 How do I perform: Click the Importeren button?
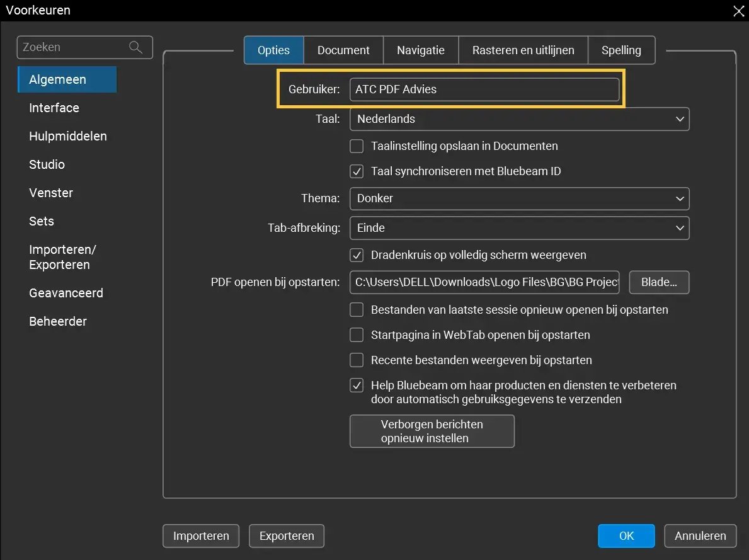pyautogui.click(x=201, y=536)
